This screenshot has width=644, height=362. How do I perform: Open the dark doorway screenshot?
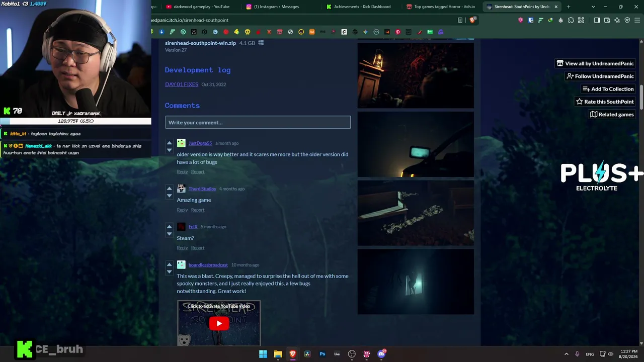pos(416,282)
